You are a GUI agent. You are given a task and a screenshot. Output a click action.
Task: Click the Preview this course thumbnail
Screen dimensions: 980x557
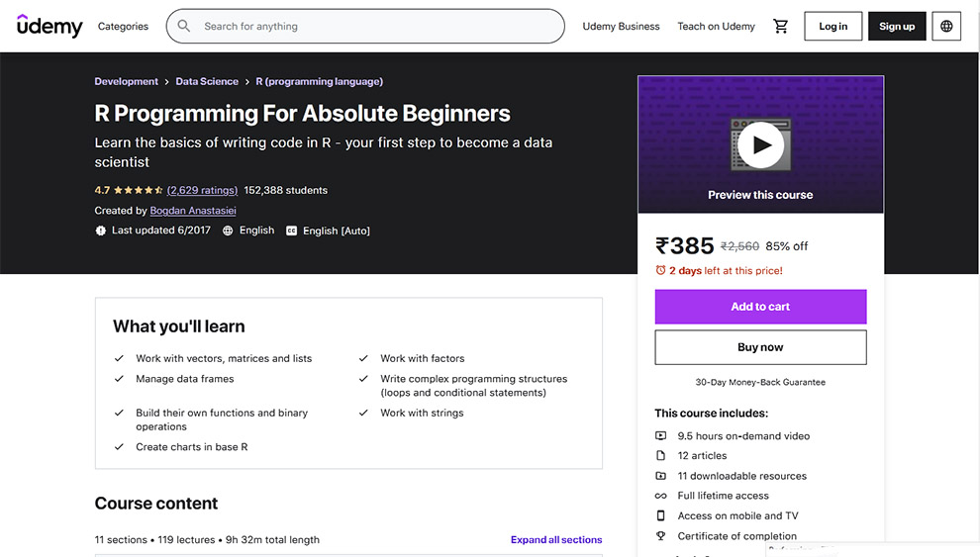760,144
